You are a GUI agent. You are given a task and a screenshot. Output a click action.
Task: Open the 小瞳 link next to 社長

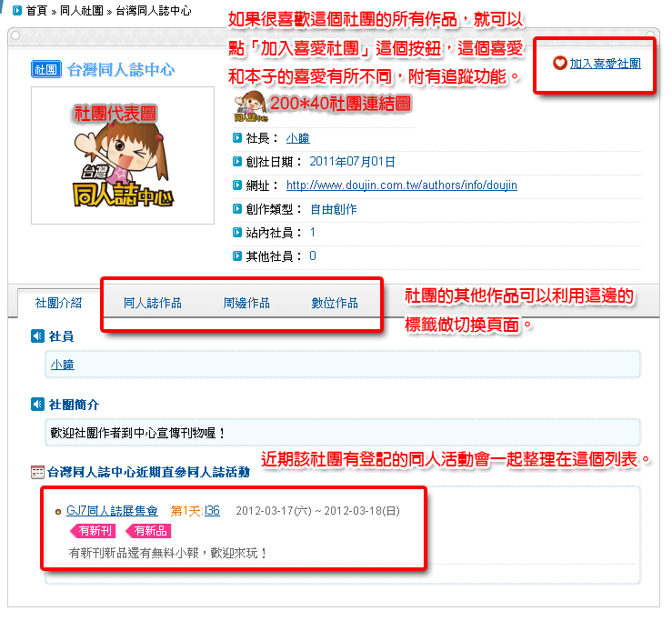[x=298, y=138]
